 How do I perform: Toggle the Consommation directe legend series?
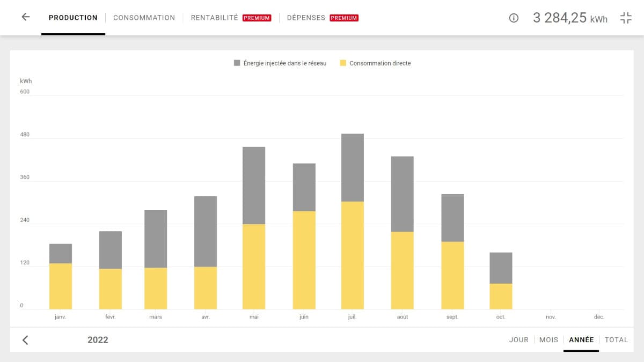click(x=380, y=63)
